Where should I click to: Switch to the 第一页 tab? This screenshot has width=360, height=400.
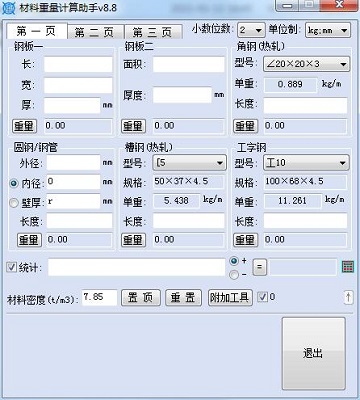click(x=37, y=31)
